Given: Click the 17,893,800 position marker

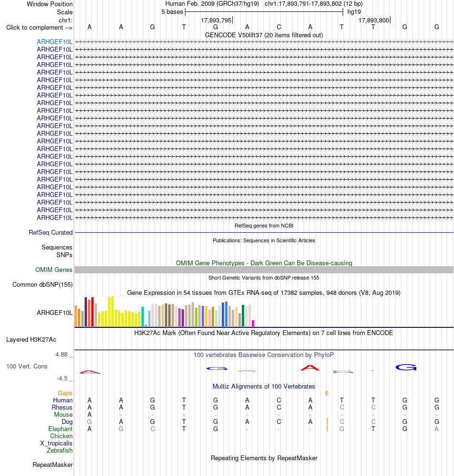Looking at the screenshot, I should click(x=374, y=21).
